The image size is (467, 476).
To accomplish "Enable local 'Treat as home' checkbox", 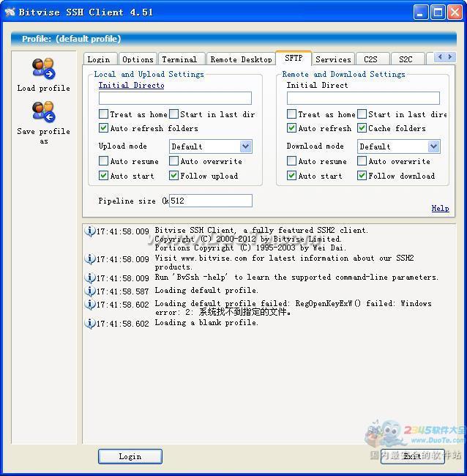I will coord(103,114).
